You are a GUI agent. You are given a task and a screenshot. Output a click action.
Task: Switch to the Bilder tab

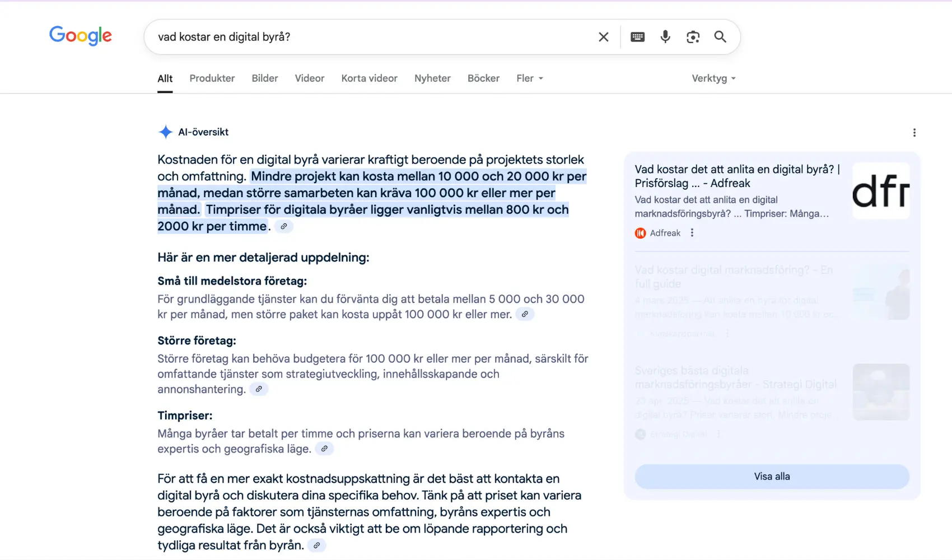point(265,78)
